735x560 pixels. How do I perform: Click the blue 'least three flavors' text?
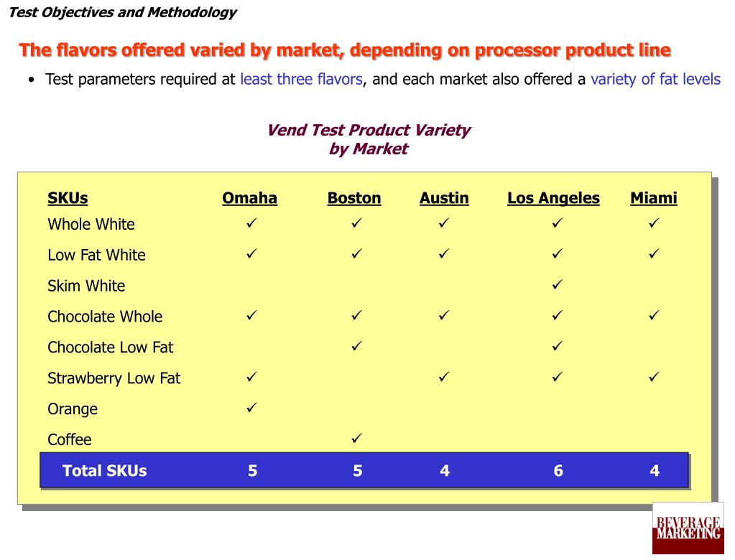(302, 79)
